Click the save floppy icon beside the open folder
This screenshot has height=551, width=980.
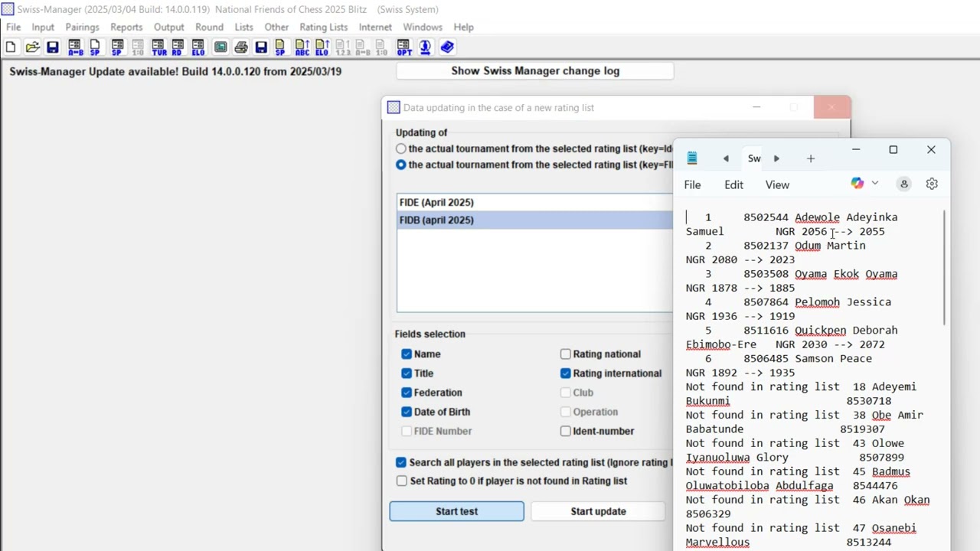[53, 47]
